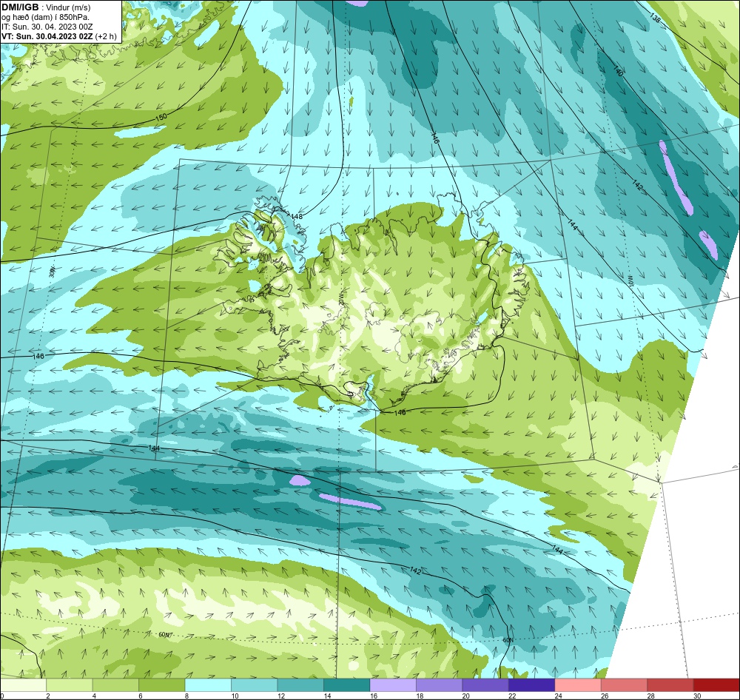Click the 140 contour label
Viewport: 740px width, 700px height.
click(618, 71)
